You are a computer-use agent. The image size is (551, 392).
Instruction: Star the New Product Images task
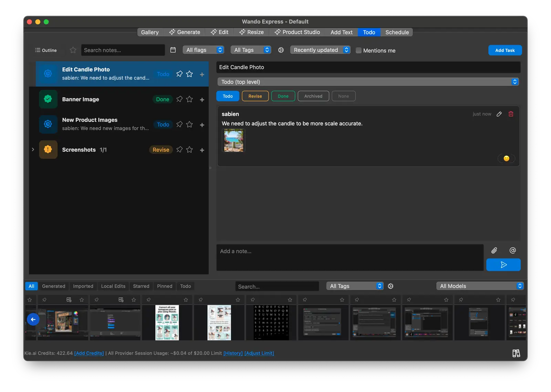[189, 124]
